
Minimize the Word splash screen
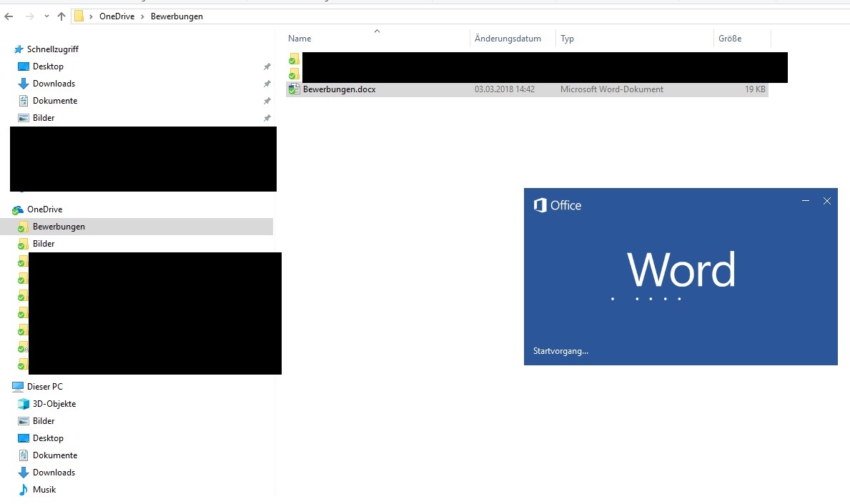[806, 201]
